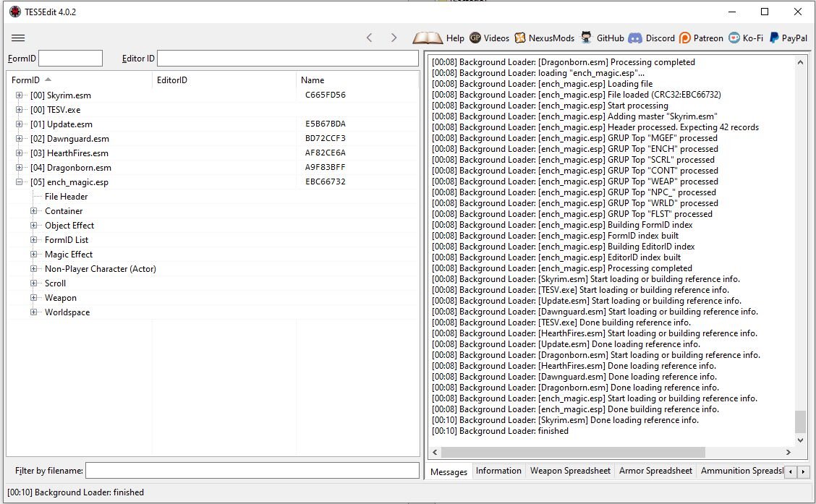Maximize the TES5Edit window
This screenshot has width=816, height=504.
click(765, 12)
